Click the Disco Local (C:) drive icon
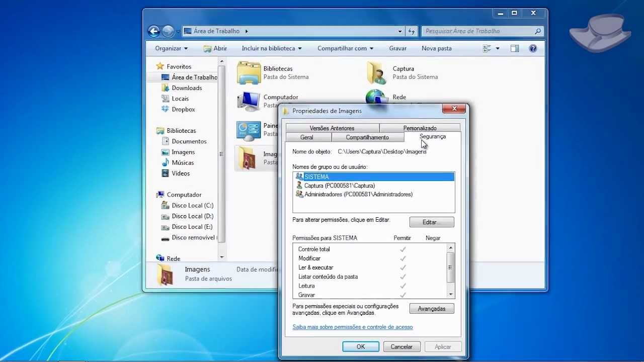644x362 pixels. pos(165,206)
